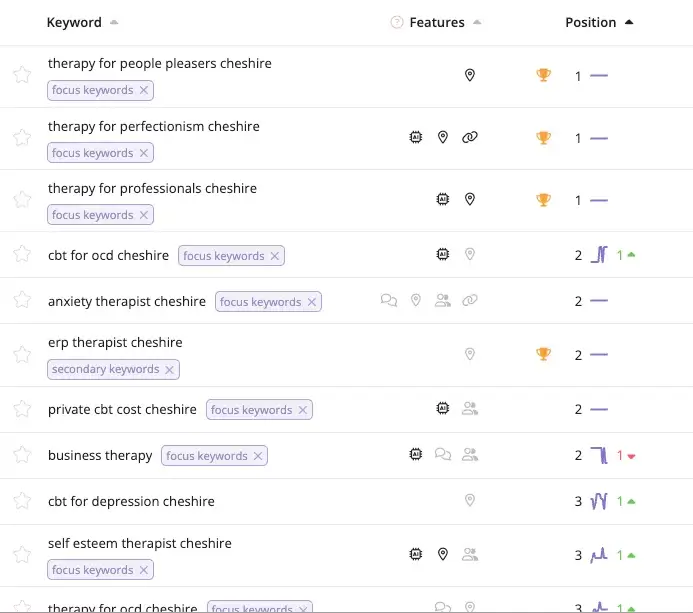Image resolution: width=693 pixels, height=613 pixels.
Task: Remove 'secondary keywords' tag from erp therapist
Action: coord(169,369)
